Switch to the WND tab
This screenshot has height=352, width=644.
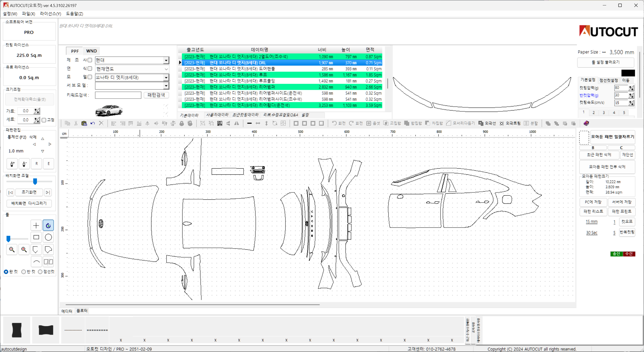point(91,51)
